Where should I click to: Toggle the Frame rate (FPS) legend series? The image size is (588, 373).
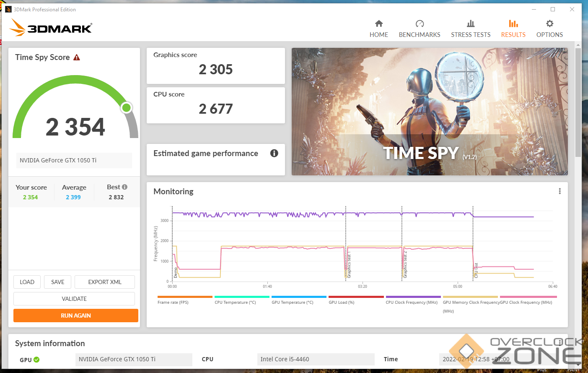pos(173,302)
